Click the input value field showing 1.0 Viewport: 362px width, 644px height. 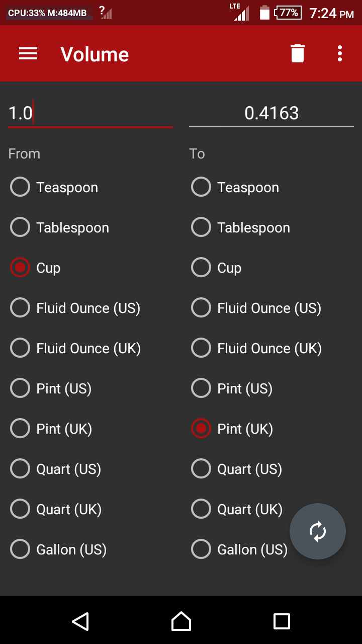90,113
